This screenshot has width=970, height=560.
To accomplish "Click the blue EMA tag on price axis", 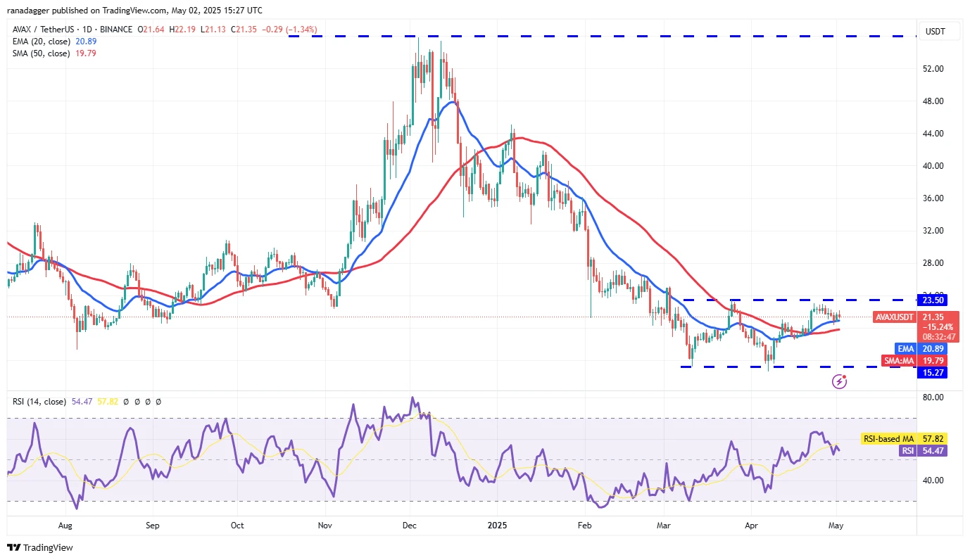I will [x=906, y=348].
